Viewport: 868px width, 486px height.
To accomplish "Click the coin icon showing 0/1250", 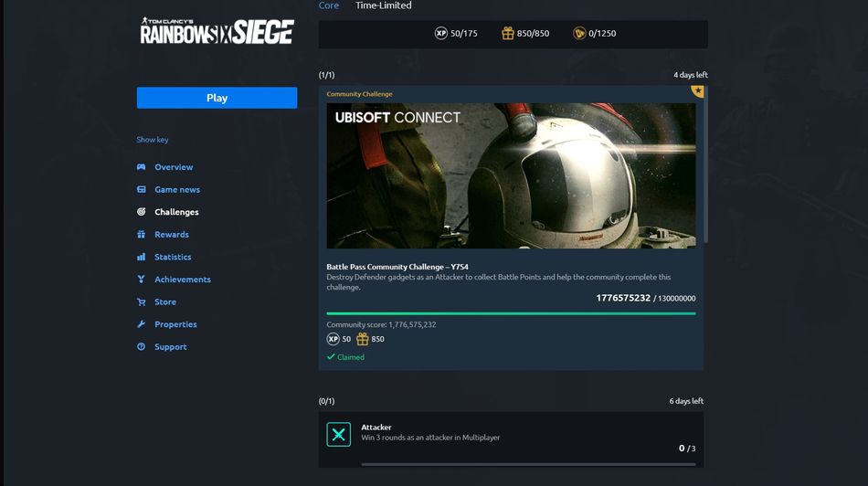I will point(579,33).
